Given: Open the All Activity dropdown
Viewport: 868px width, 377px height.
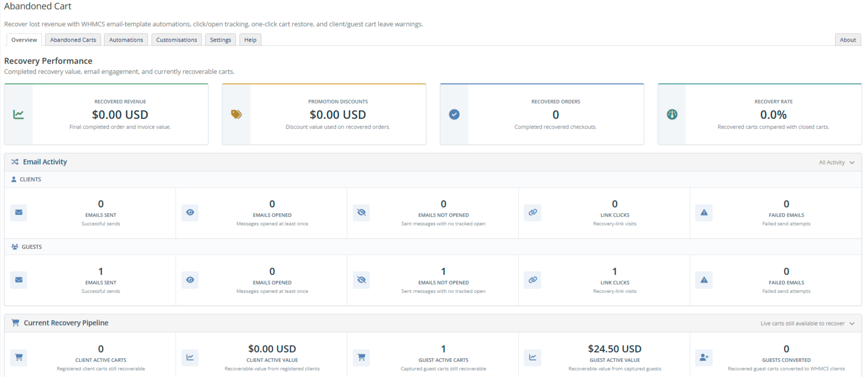Looking at the screenshot, I should [837, 162].
